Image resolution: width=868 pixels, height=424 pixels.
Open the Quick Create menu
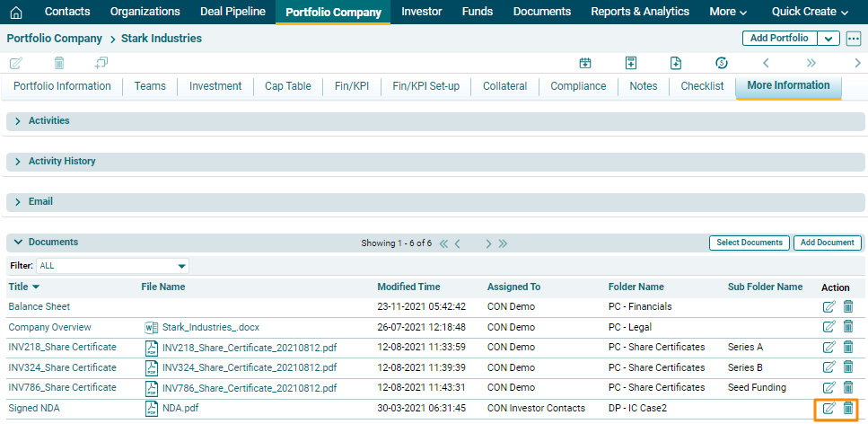[x=810, y=12]
